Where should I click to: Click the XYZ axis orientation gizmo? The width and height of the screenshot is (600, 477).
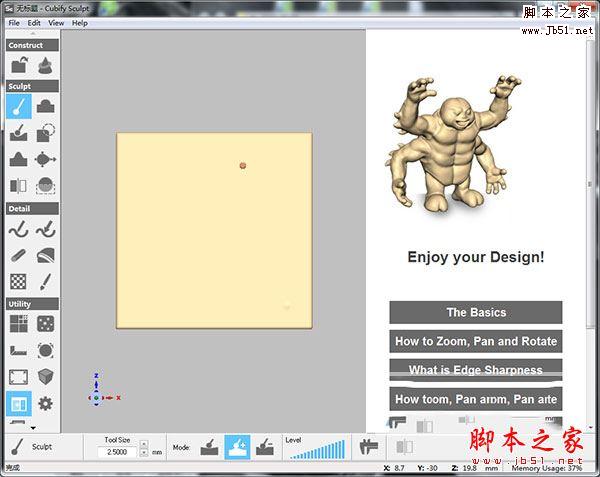coord(103,390)
